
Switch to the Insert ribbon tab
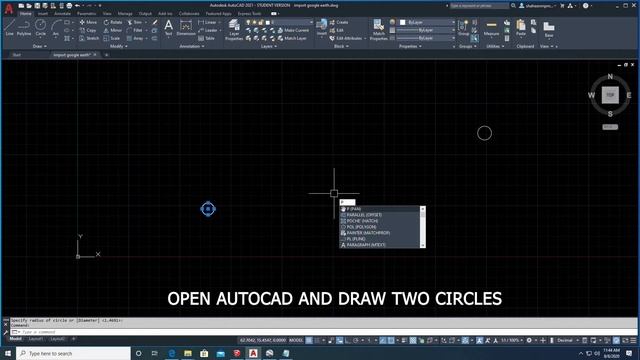coord(42,13)
